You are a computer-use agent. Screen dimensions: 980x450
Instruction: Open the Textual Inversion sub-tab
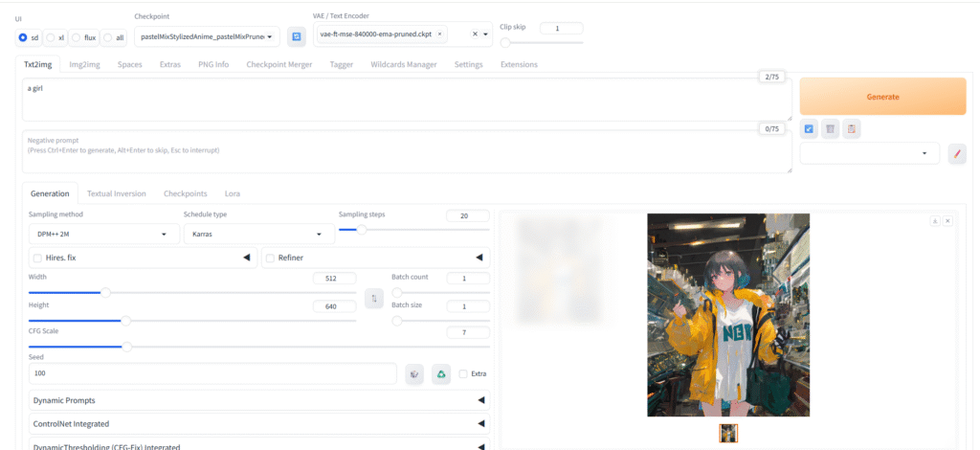[116, 193]
